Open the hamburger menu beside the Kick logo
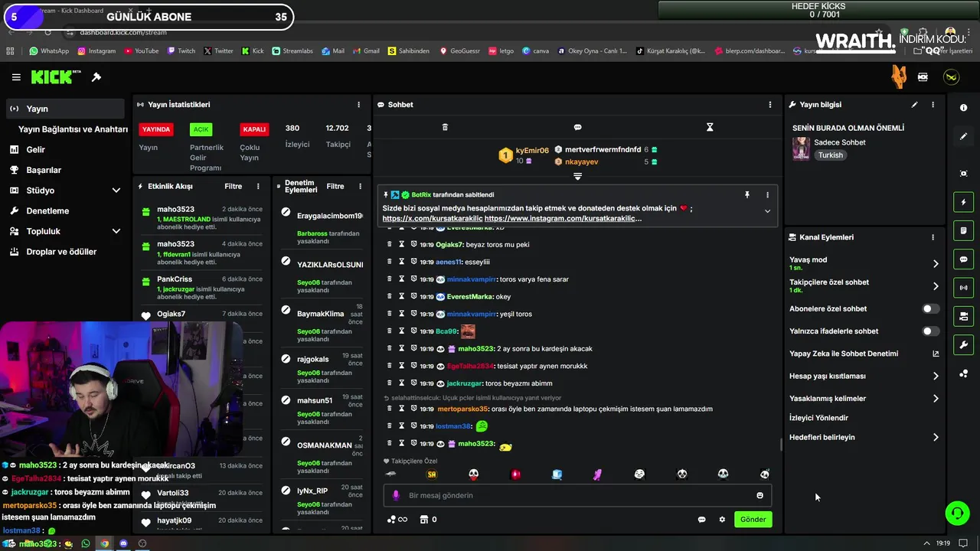This screenshot has height=551, width=980. click(x=16, y=77)
